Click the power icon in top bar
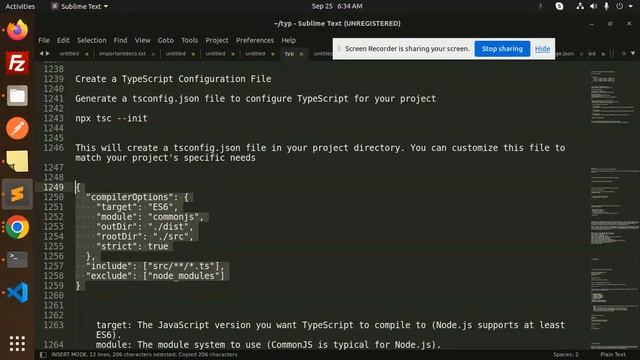 click(x=620, y=6)
